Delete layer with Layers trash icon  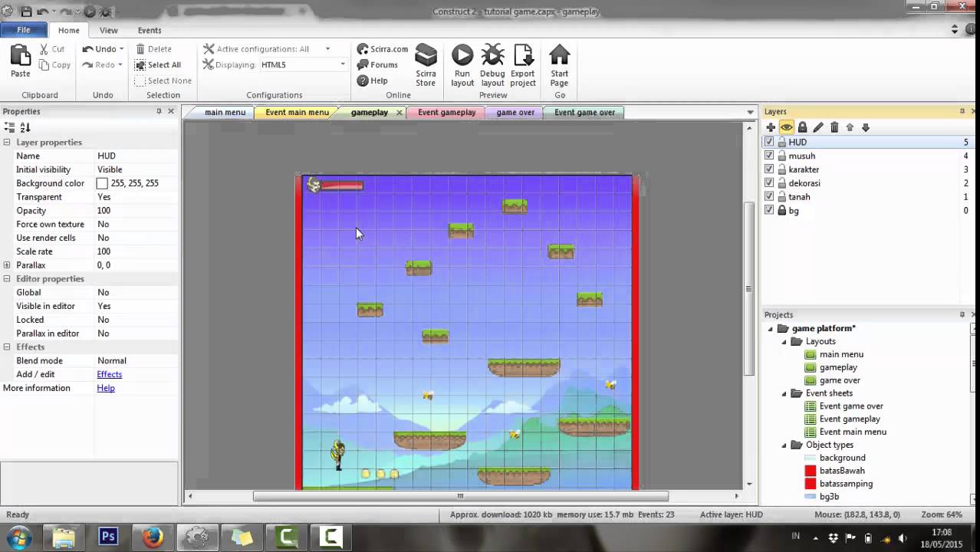click(834, 127)
